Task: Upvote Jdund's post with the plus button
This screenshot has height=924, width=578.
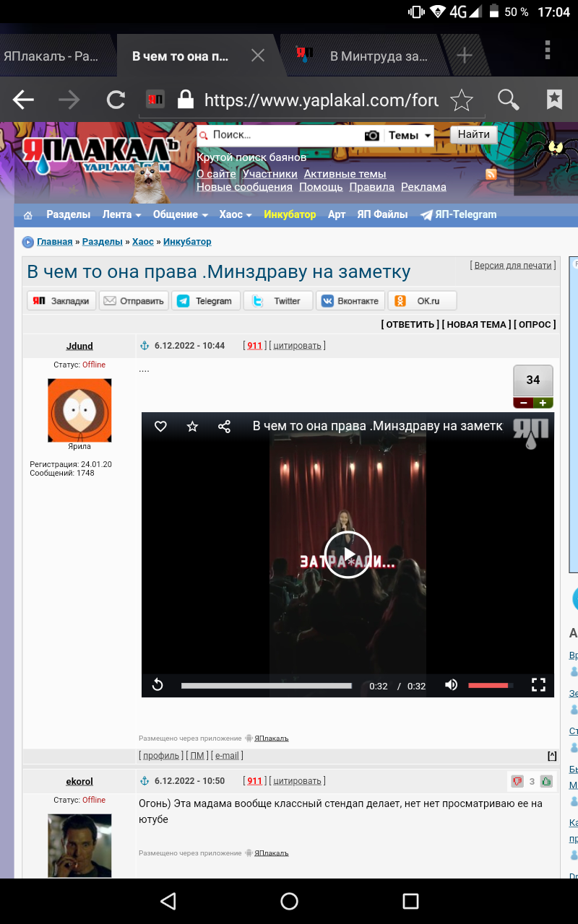Action: [x=543, y=403]
